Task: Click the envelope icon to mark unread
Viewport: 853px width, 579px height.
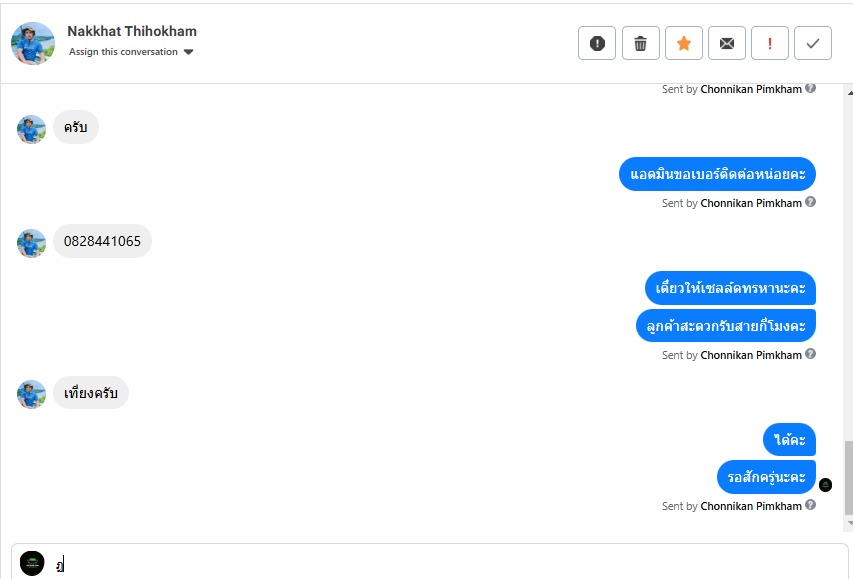Action: 727,43
